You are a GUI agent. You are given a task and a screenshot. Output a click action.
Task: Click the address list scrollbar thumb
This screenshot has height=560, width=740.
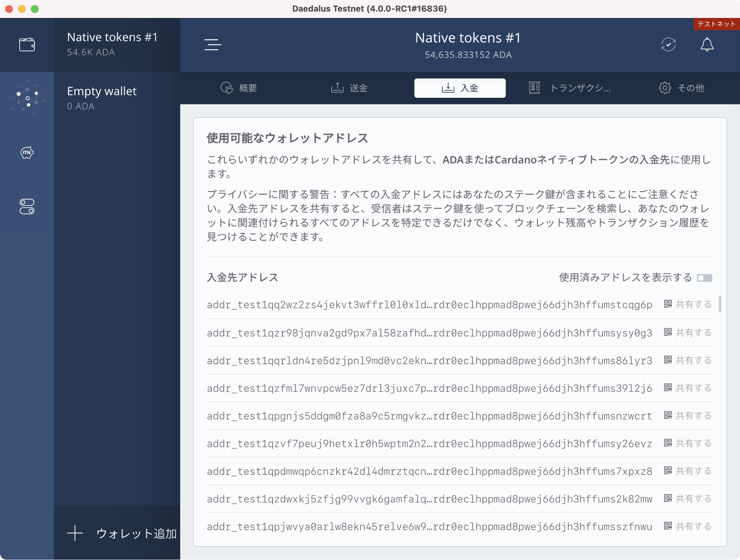(720, 304)
